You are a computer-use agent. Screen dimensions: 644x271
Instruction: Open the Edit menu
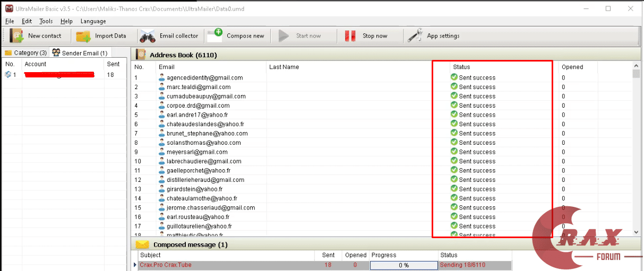(27, 21)
